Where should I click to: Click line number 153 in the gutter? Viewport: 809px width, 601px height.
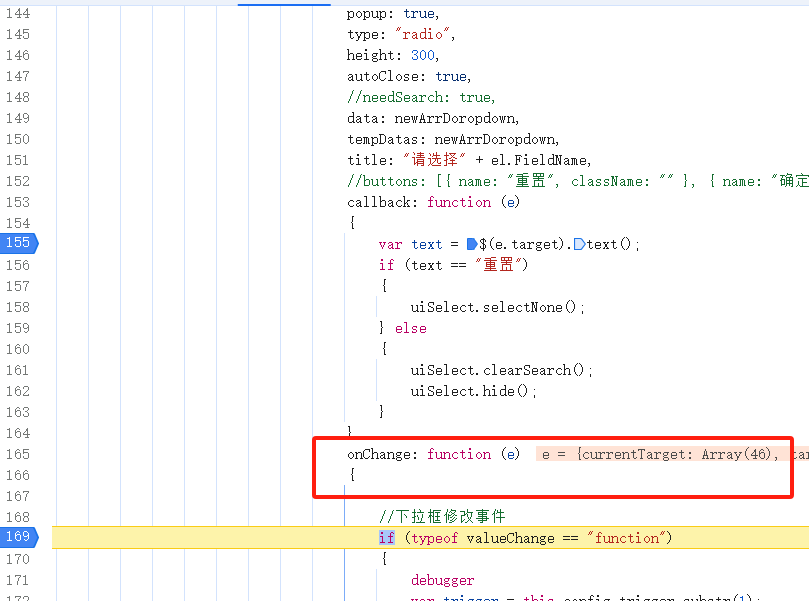pyautogui.click(x=18, y=202)
